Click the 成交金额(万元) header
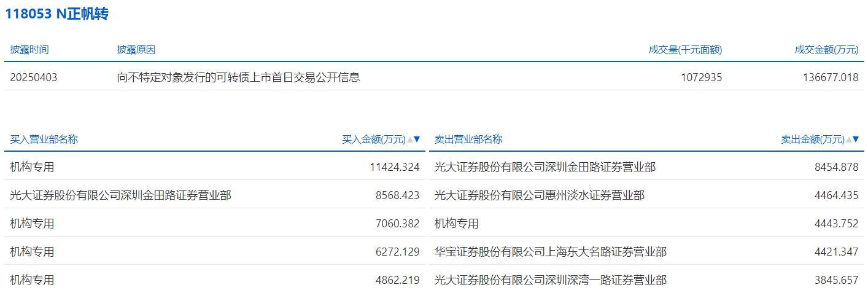Screen dimensions: 868x290 click(x=826, y=50)
